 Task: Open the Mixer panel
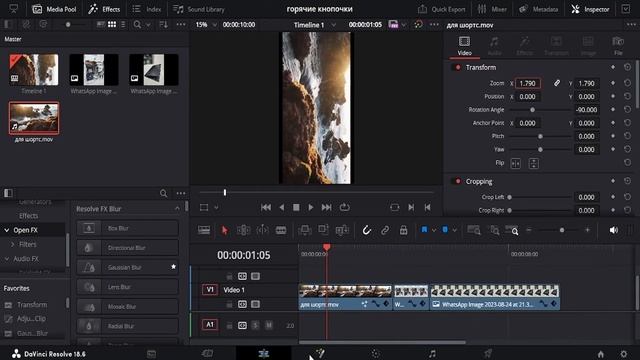492,9
